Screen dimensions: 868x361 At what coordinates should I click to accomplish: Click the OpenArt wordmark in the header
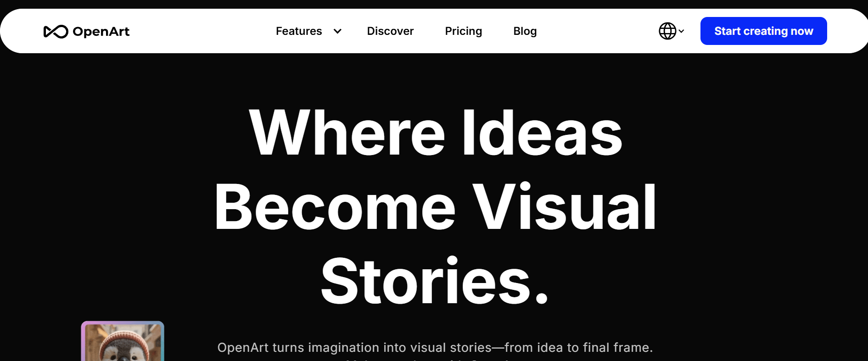tap(101, 31)
